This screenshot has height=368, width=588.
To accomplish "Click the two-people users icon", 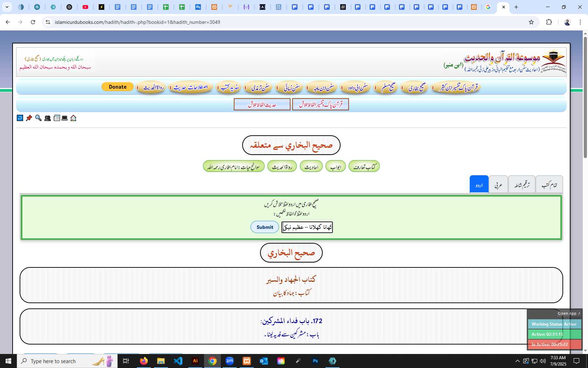I will pyautogui.click(x=48, y=118).
